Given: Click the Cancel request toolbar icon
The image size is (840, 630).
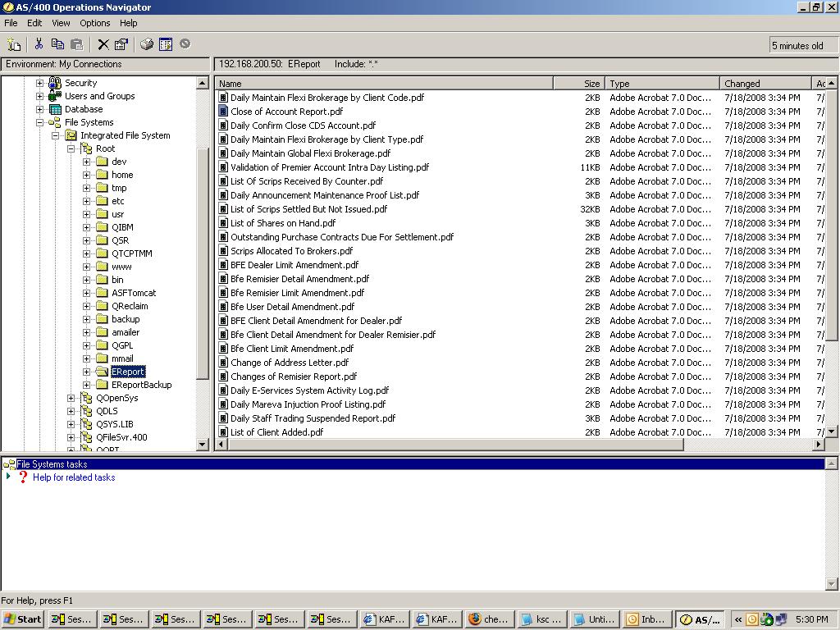Looking at the screenshot, I should pos(185,44).
